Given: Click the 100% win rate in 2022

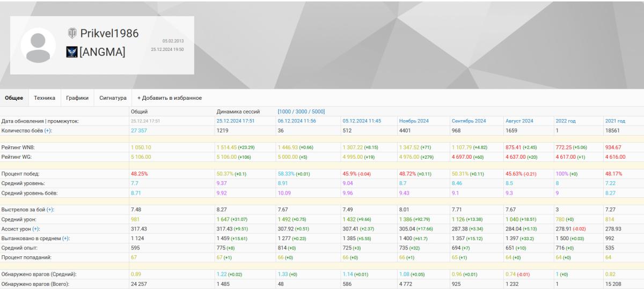Looking at the screenshot, I should pos(561,174).
